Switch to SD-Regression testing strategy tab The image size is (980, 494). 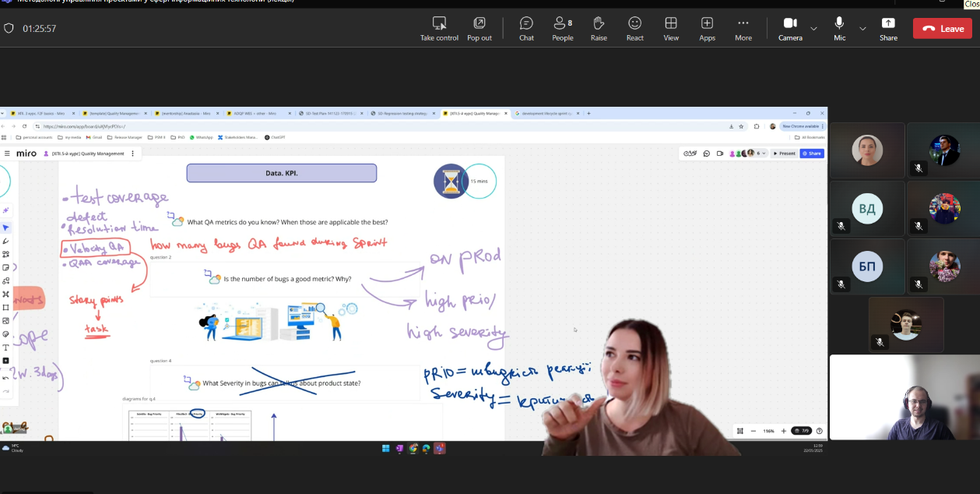click(402, 113)
